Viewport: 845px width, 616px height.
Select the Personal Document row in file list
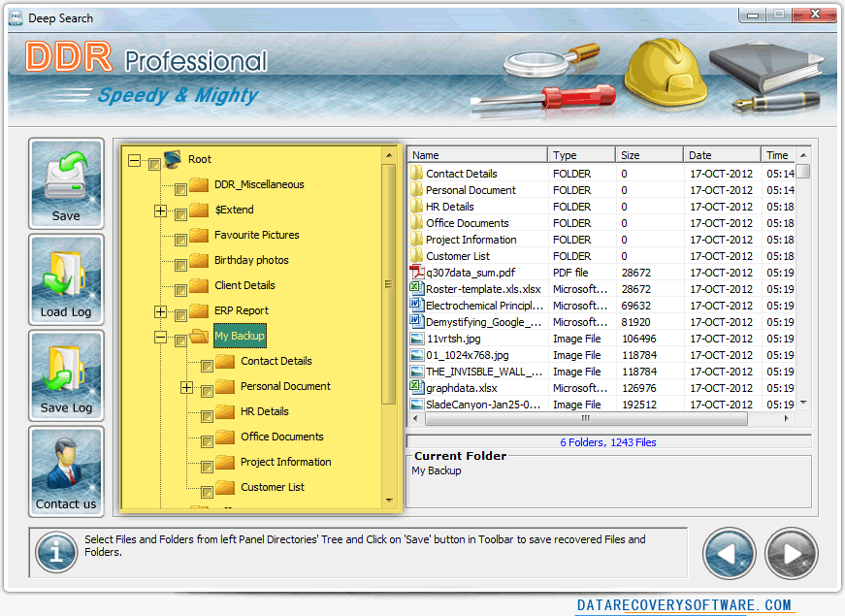601,190
